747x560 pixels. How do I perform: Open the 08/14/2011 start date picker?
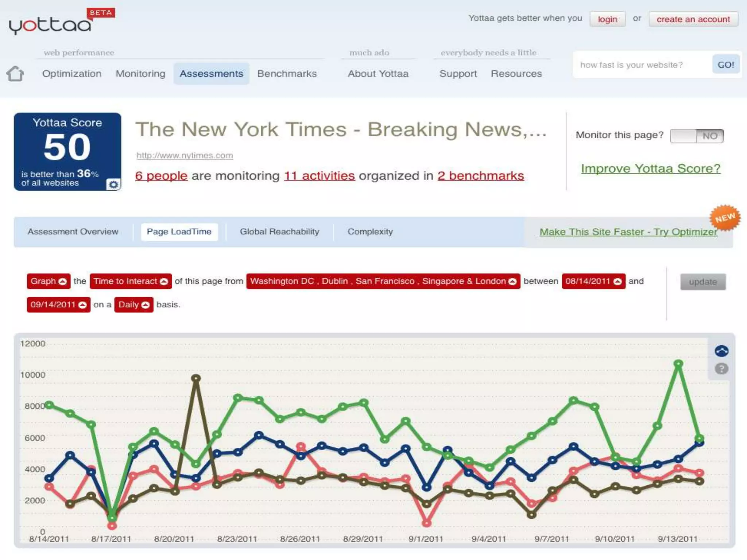click(x=593, y=281)
